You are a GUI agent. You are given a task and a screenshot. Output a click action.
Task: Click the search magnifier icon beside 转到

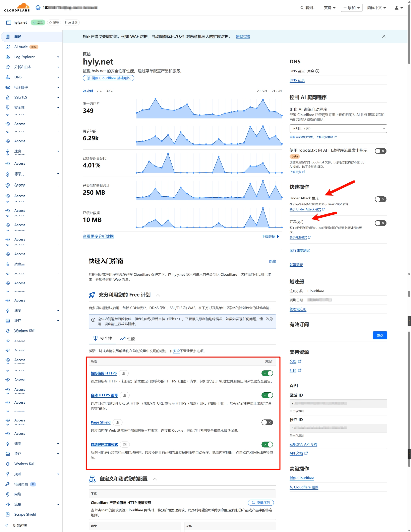coord(302,8)
